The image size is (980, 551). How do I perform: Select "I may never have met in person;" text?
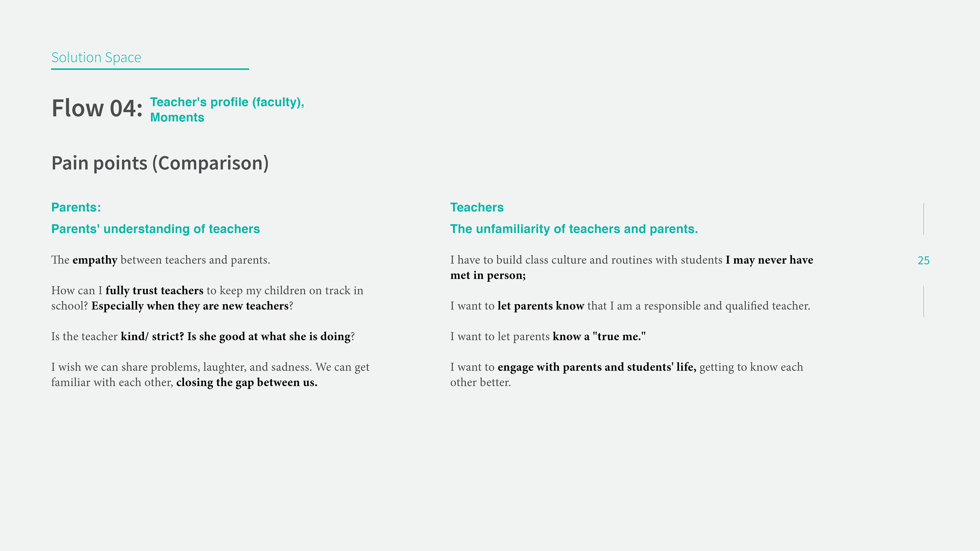tap(769, 260)
